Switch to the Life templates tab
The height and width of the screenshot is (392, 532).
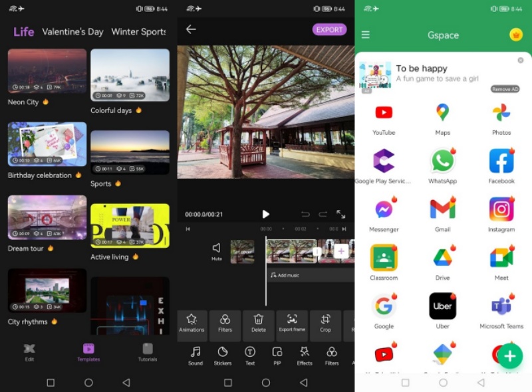(x=23, y=32)
